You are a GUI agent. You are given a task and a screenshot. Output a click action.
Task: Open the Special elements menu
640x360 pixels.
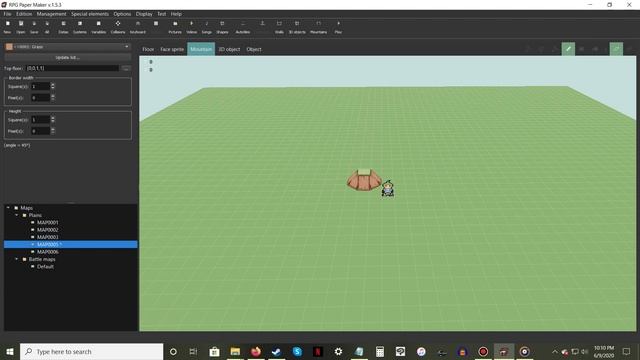pyautogui.click(x=90, y=14)
